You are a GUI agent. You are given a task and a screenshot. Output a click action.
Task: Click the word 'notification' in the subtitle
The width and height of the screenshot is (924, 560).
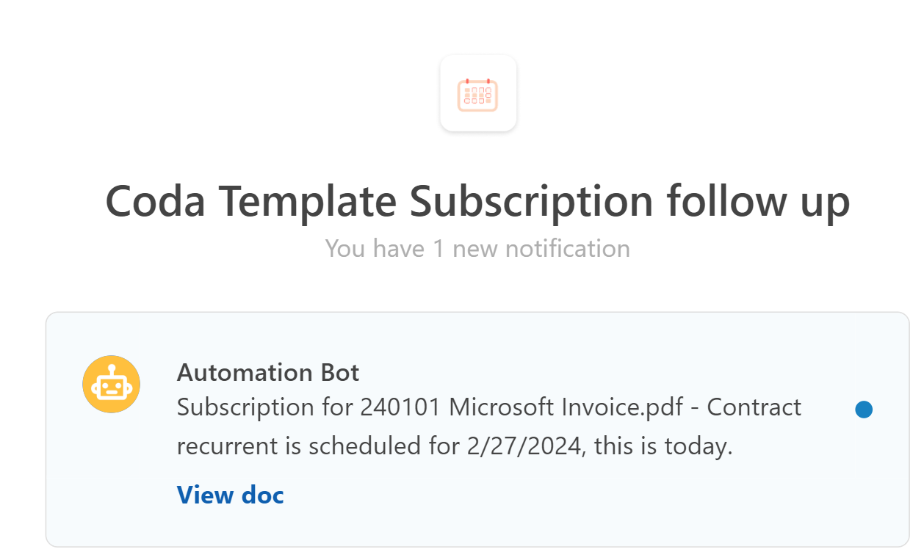click(x=541, y=248)
